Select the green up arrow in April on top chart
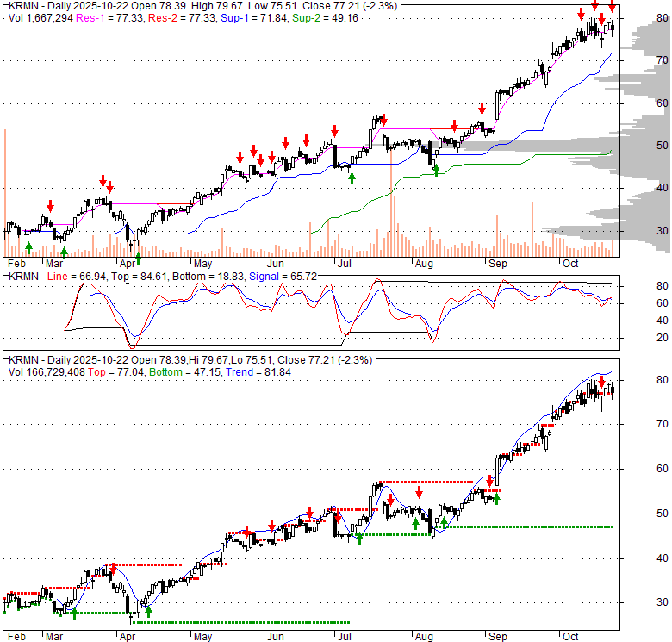 click(137, 256)
